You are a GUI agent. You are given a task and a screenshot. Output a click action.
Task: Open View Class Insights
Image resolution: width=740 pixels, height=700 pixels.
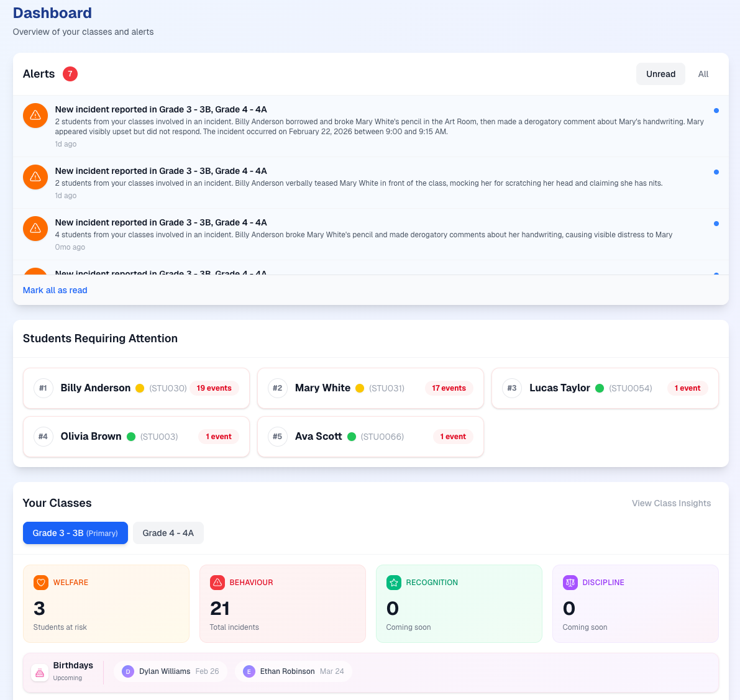tap(671, 503)
